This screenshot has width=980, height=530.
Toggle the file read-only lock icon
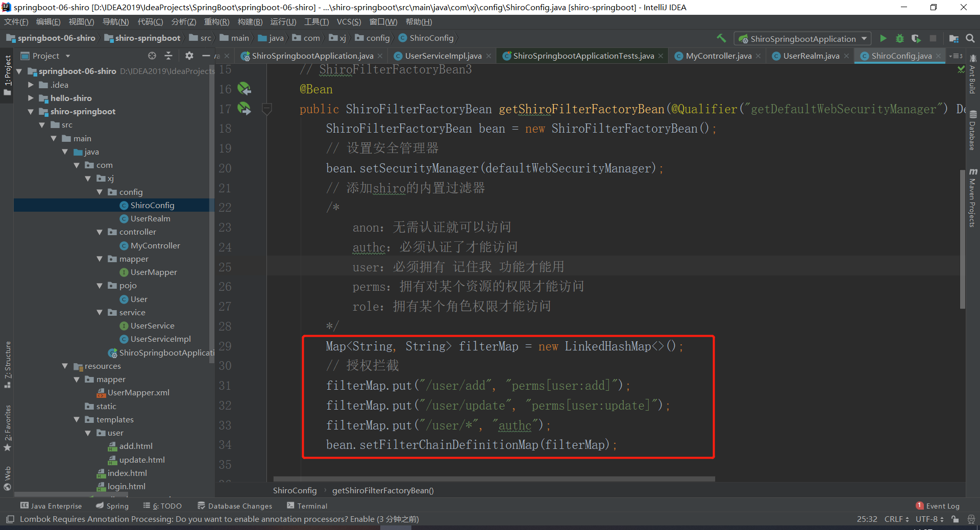tap(955, 519)
